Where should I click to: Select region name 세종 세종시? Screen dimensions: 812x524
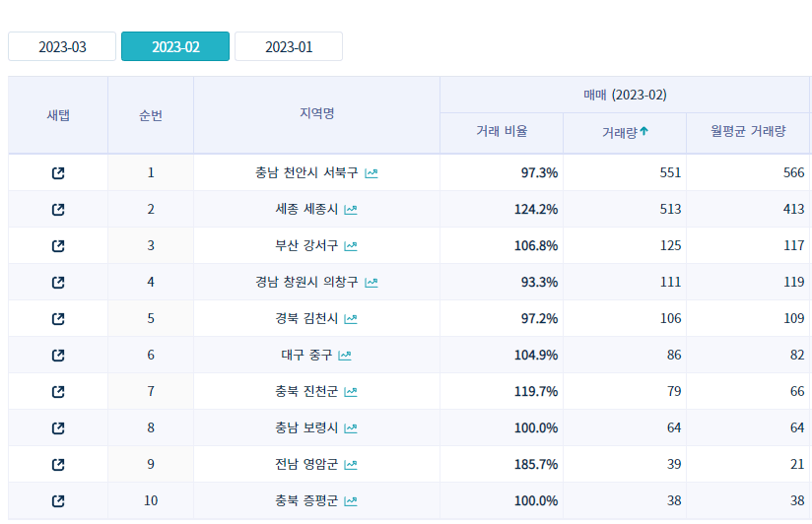coord(306,209)
